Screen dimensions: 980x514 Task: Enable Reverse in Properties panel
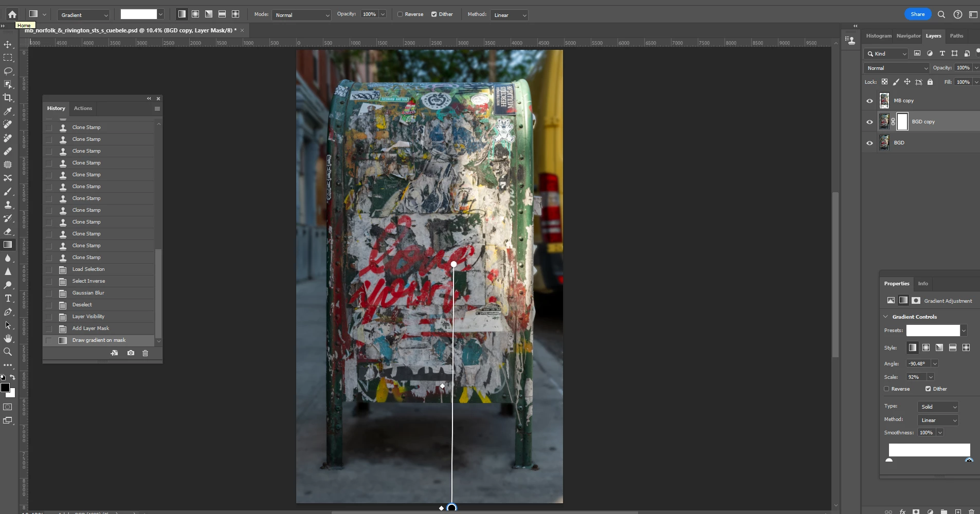[886, 389]
